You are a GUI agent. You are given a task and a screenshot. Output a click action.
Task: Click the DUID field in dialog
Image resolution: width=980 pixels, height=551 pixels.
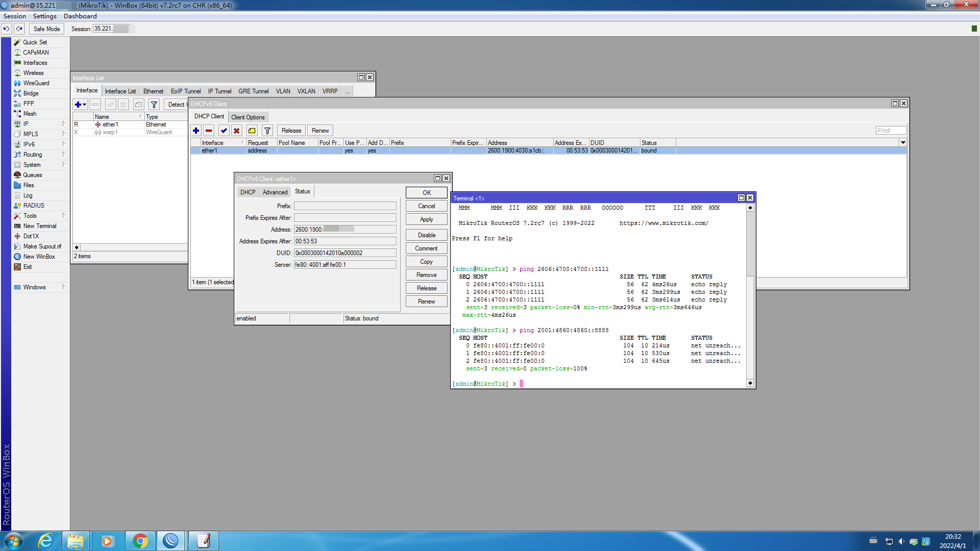[x=345, y=253]
